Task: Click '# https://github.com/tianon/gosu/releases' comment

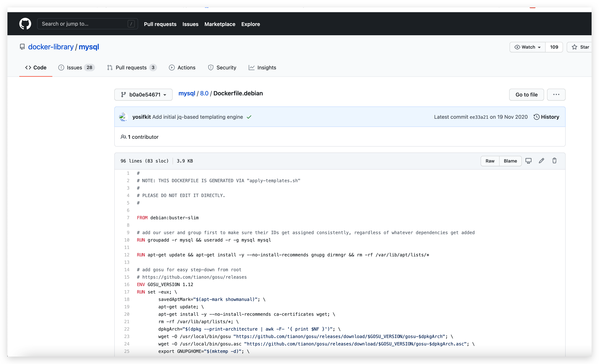Action: tap(192, 277)
